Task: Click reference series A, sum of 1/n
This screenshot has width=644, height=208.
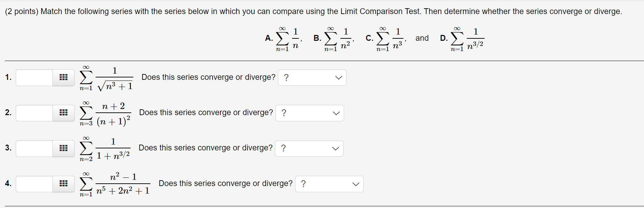Action: (287, 38)
